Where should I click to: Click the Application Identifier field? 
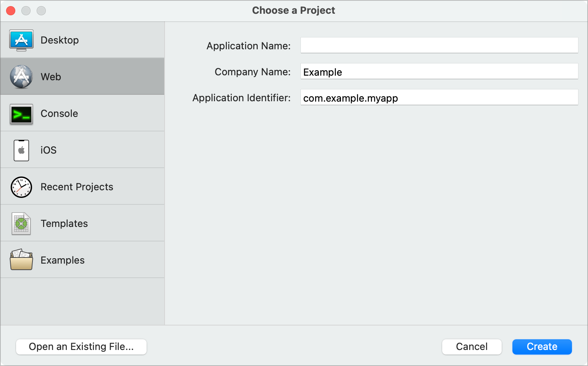coord(439,97)
